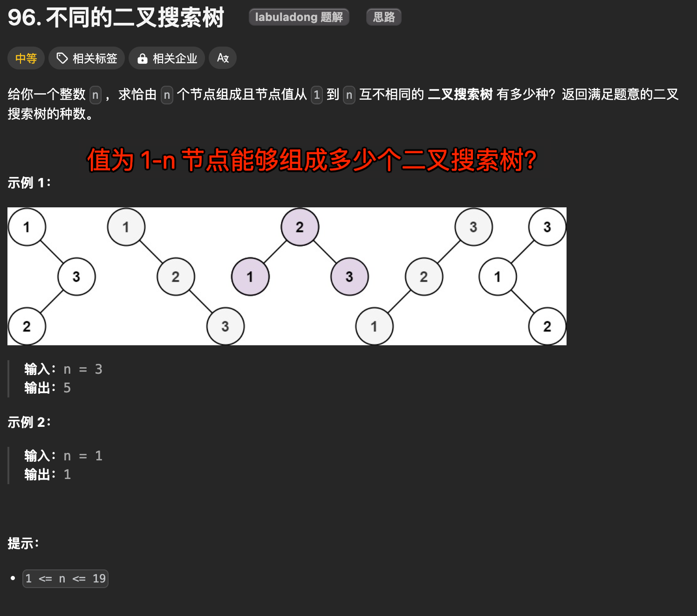Click the lock icon in 相关企业
The image size is (697, 616).
[143, 58]
